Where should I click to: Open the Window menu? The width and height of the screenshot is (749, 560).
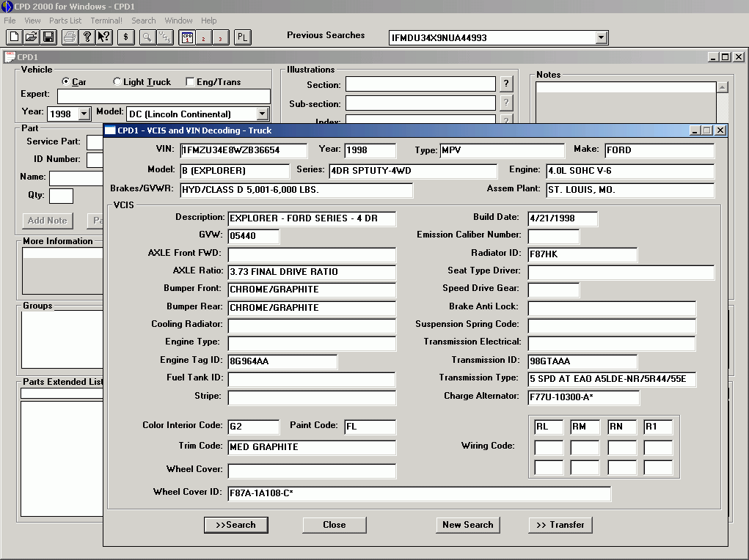tap(179, 21)
